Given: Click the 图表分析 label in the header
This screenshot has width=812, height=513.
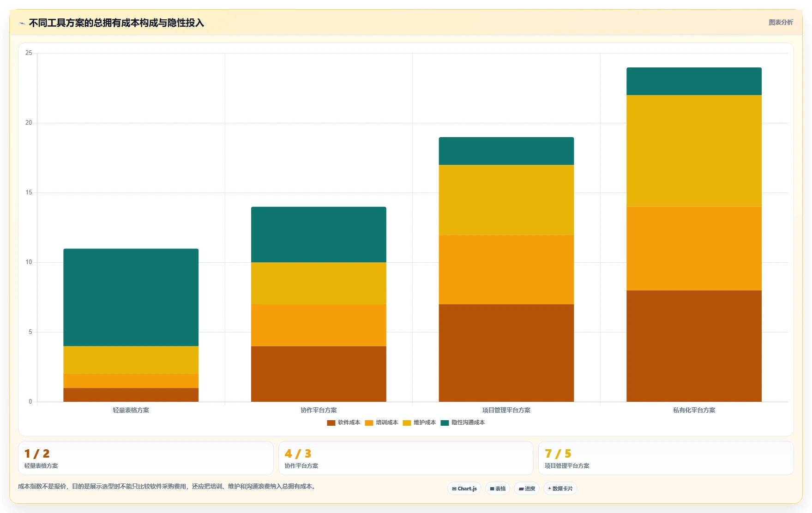Looking at the screenshot, I should [781, 22].
